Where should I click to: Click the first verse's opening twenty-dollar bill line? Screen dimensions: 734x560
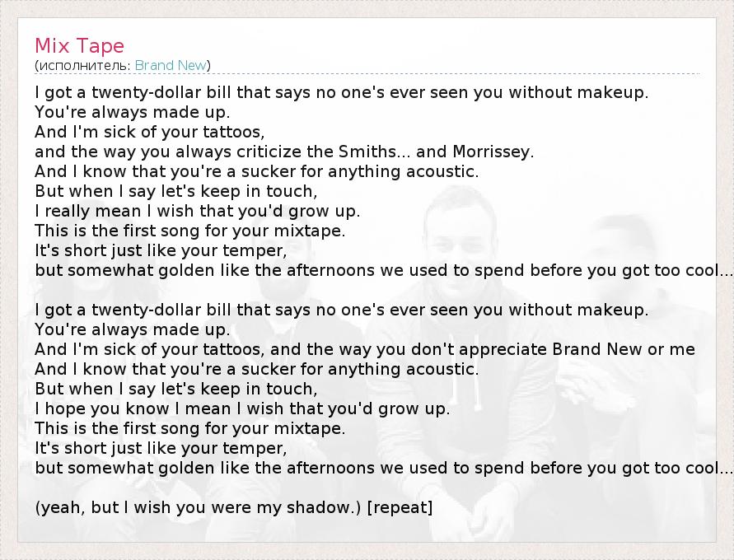[x=342, y=92]
